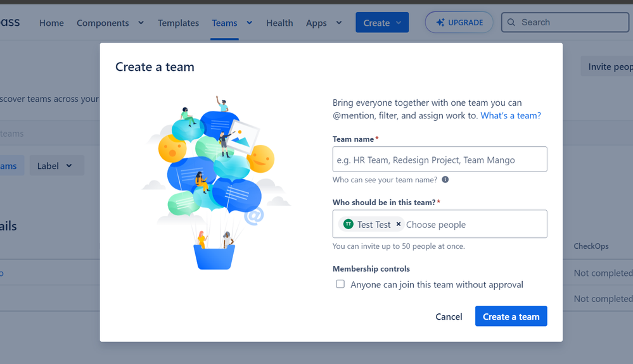Expand the Teams menu chevron
Screen dimensions: 633x364
[x=250, y=23]
